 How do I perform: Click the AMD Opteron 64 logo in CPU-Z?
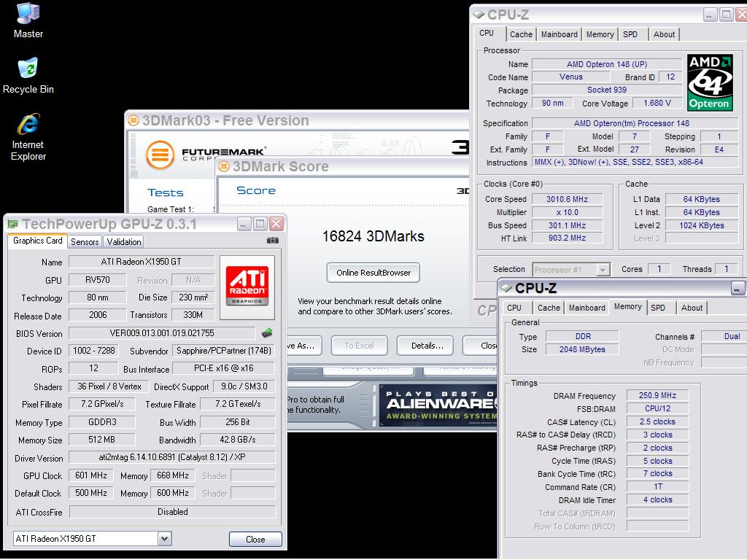709,82
